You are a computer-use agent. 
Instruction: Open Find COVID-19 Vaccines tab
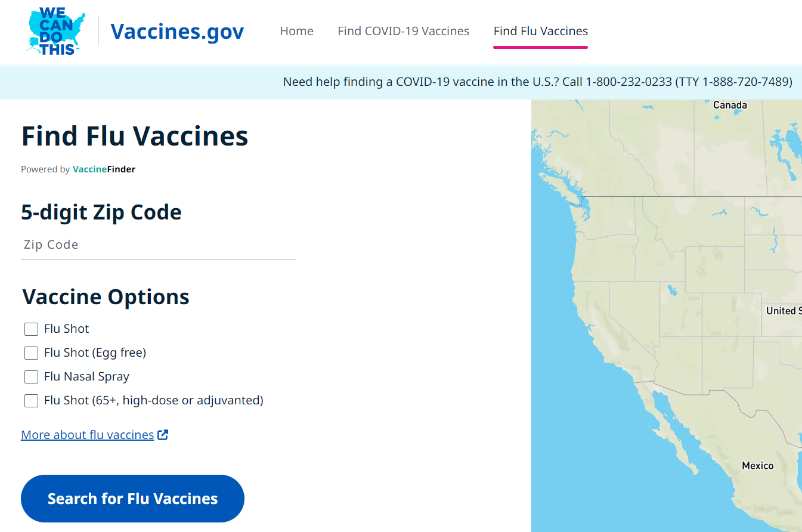(404, 31)
